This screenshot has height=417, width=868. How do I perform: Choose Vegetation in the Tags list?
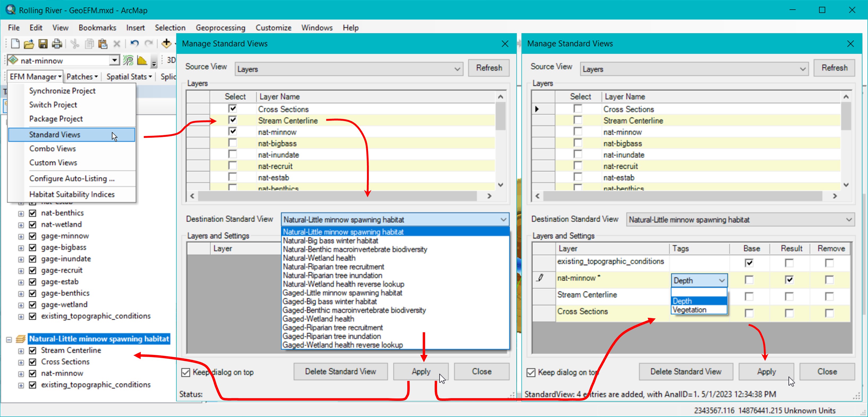tap(689, 310)
